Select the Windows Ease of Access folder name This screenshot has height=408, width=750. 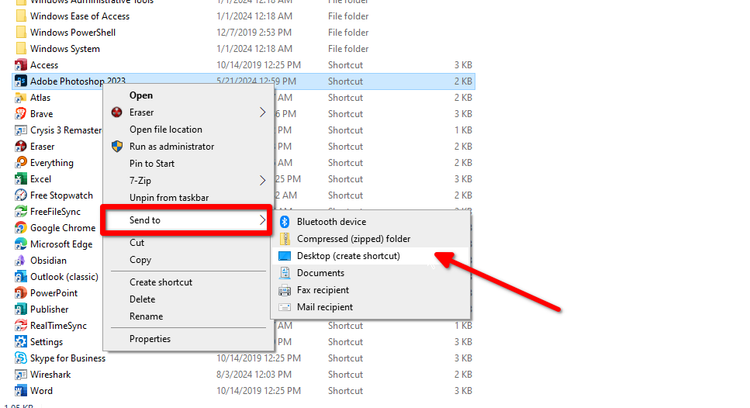pyautogui.click(x=79, y=16)
